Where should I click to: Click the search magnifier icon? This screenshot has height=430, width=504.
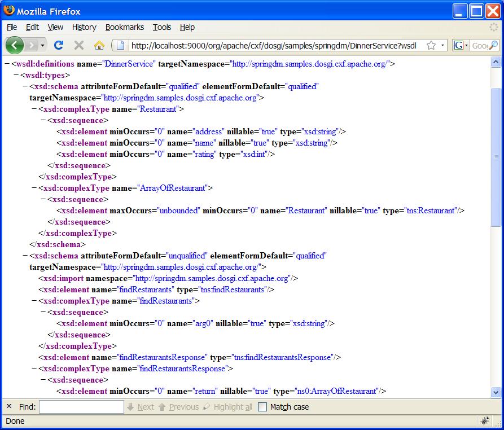click(493, 45)
